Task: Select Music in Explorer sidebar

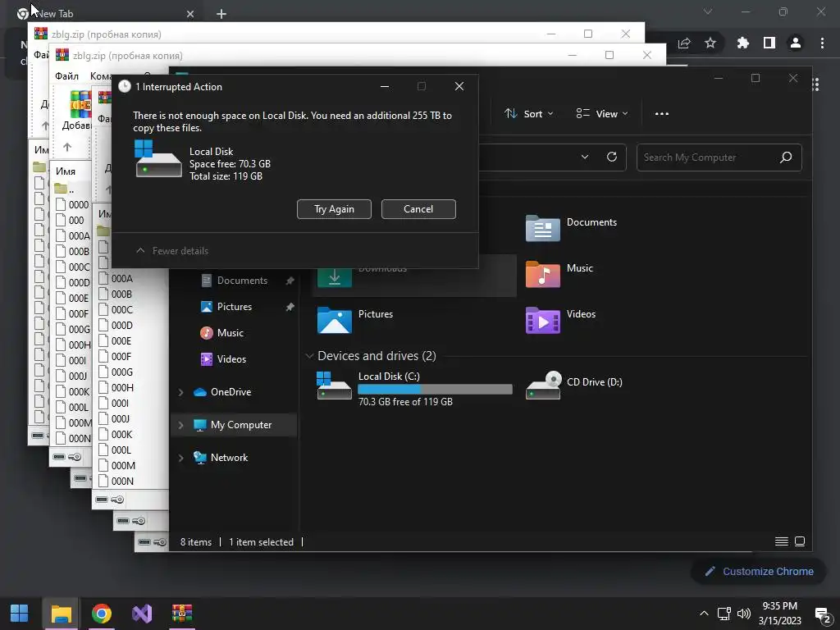Action: pos(230,333)
